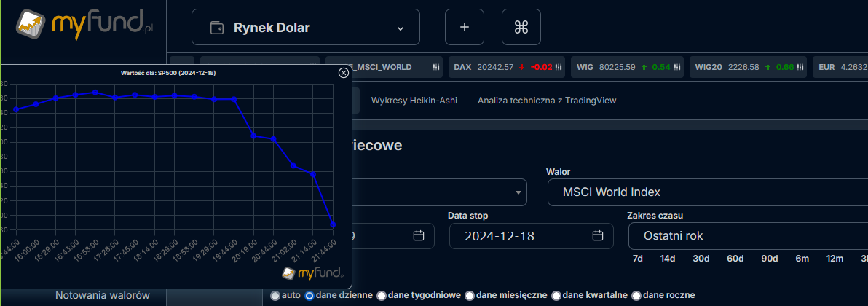
Task: Open Notowania walorów in the sidebar
Action: pos(103,295)
